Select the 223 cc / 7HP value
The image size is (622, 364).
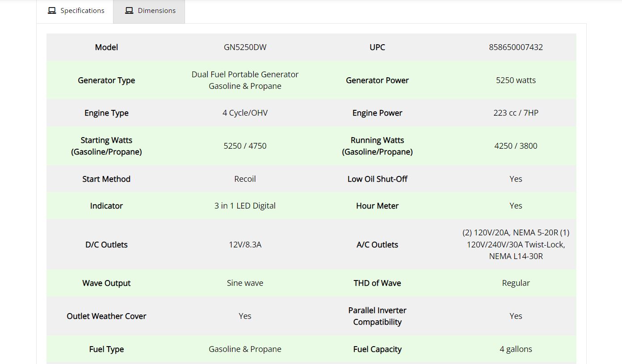tap(516, 113)
